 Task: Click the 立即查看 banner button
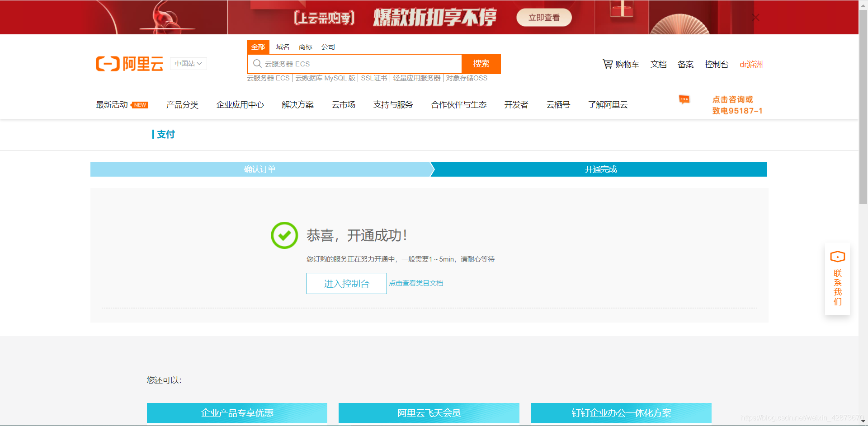point(544,18)
